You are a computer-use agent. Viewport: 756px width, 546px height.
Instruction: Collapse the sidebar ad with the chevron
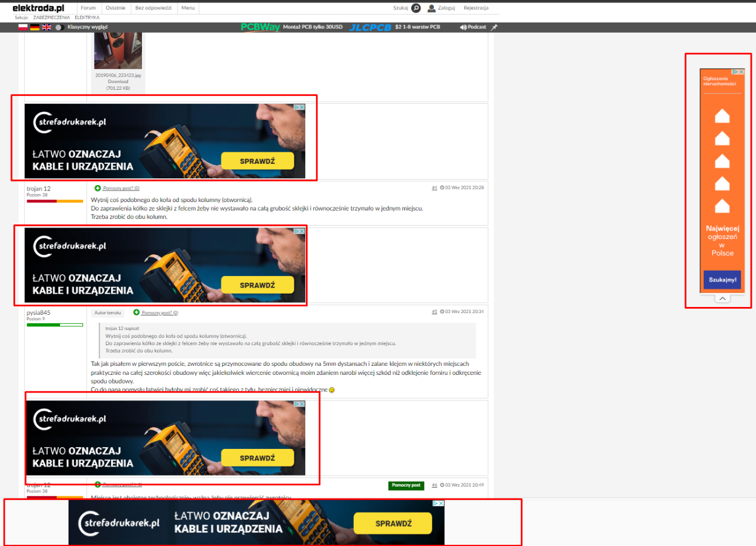(722, 298)
